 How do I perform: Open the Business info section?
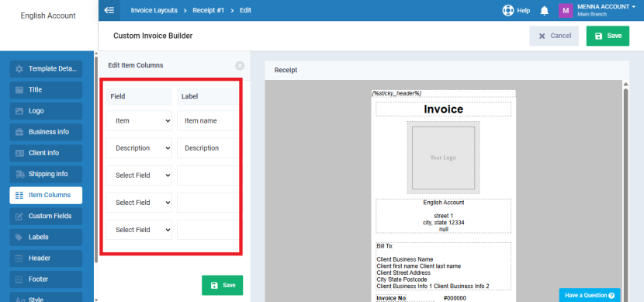click(x=46, y=132)
